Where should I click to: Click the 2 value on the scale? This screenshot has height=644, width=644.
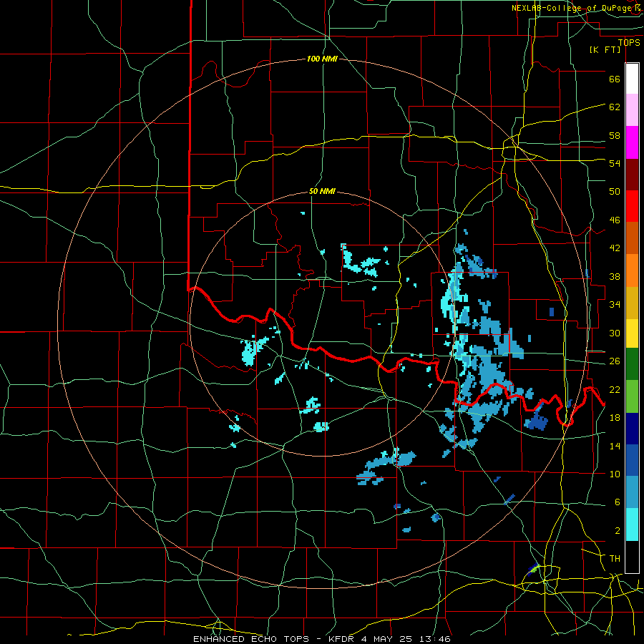pos(618,531)
